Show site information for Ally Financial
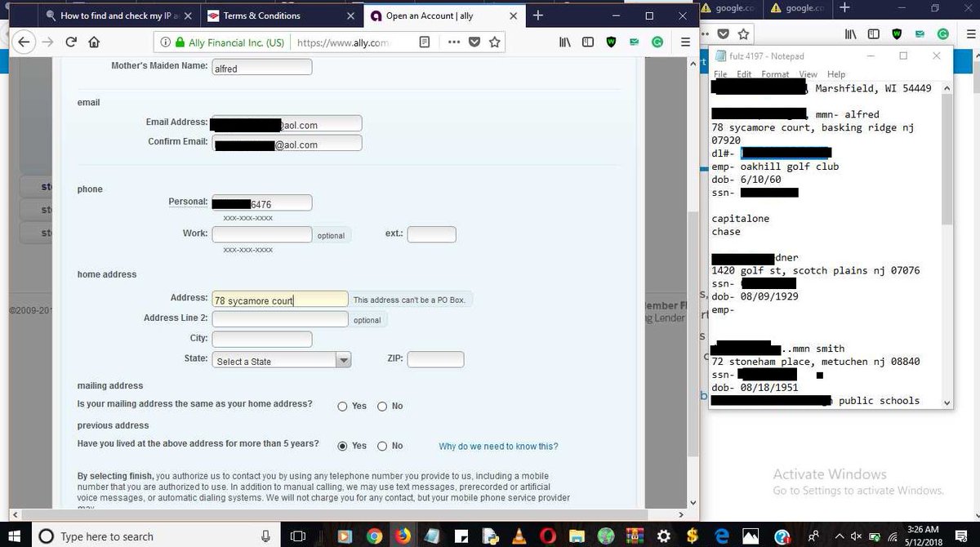Image resolution: width=980 pixels, height=547 pixels. coord(165,42)
